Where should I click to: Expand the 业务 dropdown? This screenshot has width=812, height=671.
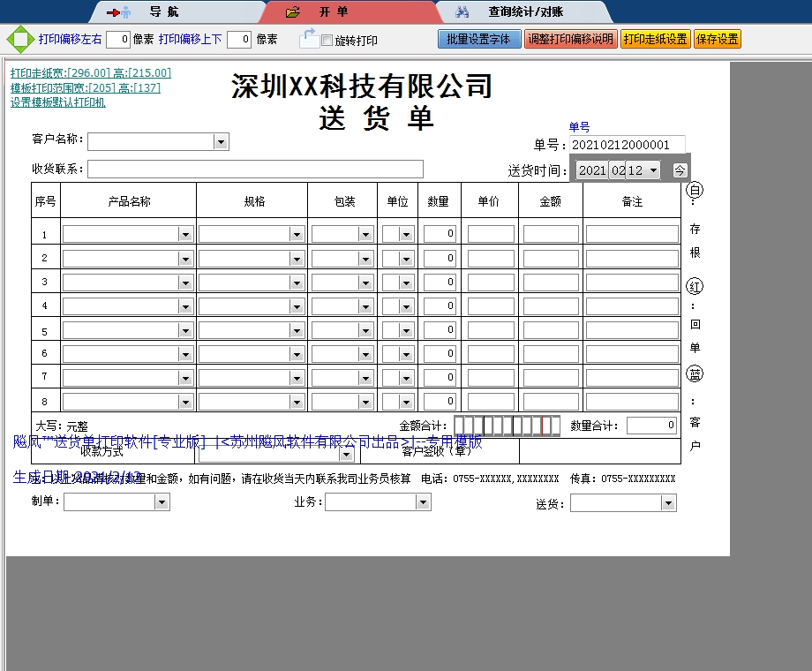click(x=424, y=502)
